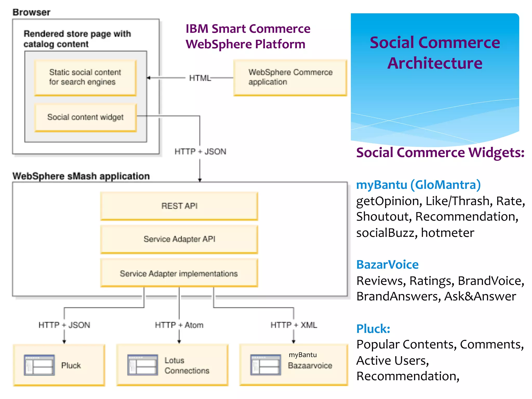This screenshot has width=532, height=399.
Task: Click 'HTTP + JSON' label below browser box
Action: click(200, 151)
